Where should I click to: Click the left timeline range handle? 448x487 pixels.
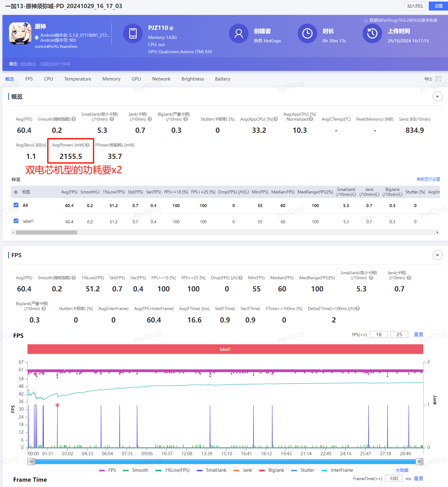(x=31, y=462)
